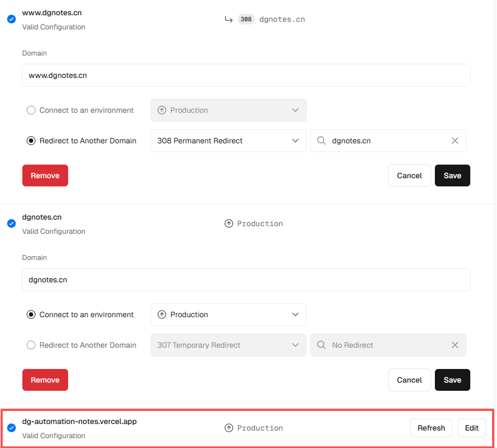Click the 308 redirect badge near dgnotes.cn
This screenshot has height=448, width=497.
(246, 19)
